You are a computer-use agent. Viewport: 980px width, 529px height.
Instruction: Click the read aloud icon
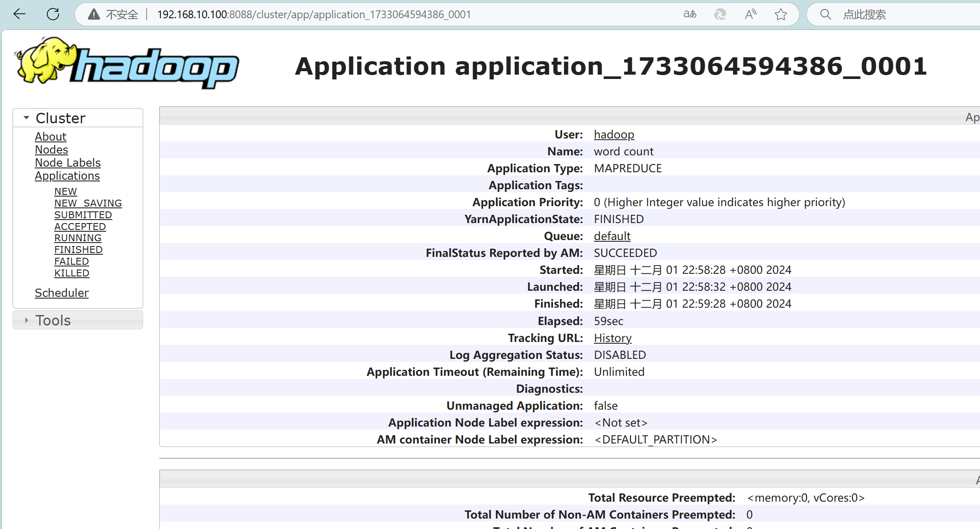(751, 14)
